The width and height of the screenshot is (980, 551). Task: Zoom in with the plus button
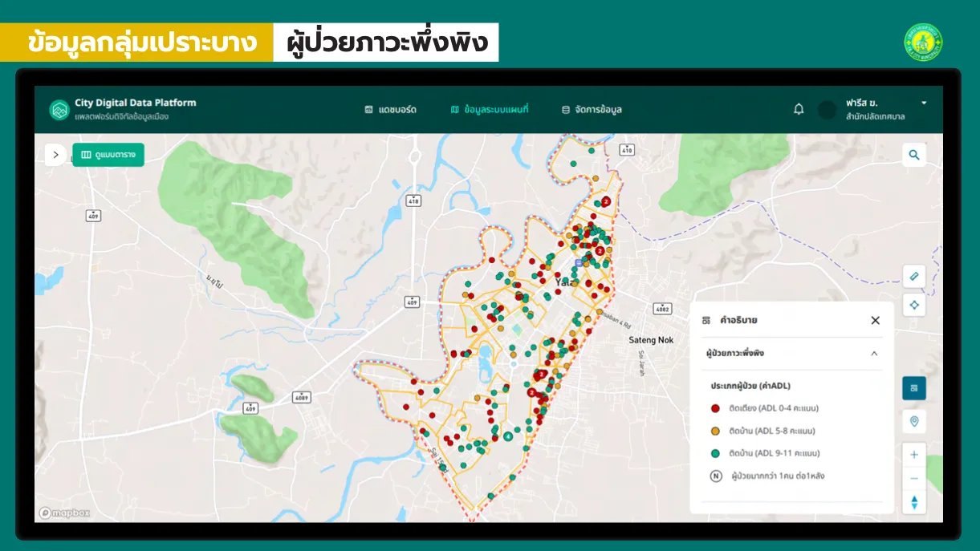(913, 455)
